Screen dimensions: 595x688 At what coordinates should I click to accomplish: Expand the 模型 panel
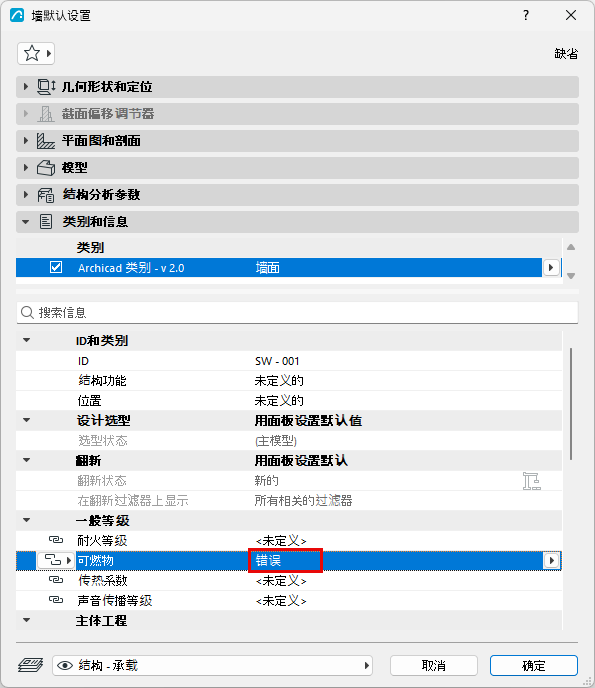point(25,168)
